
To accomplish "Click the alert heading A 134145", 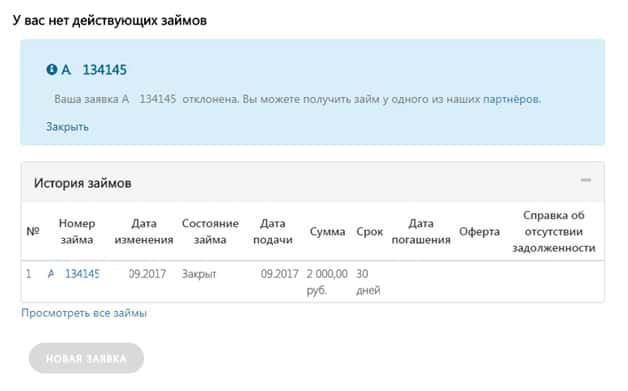I will pyautogui.click(x=94, y=70).
